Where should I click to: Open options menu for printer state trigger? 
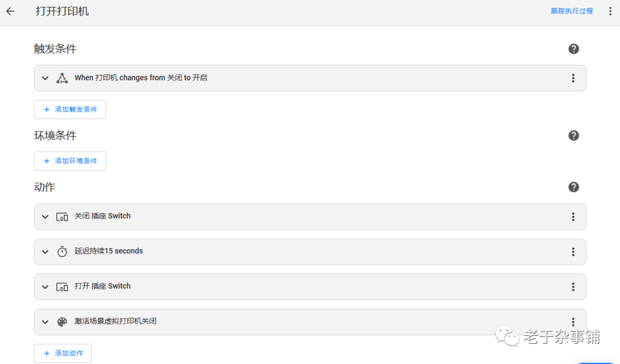(573, 78)
